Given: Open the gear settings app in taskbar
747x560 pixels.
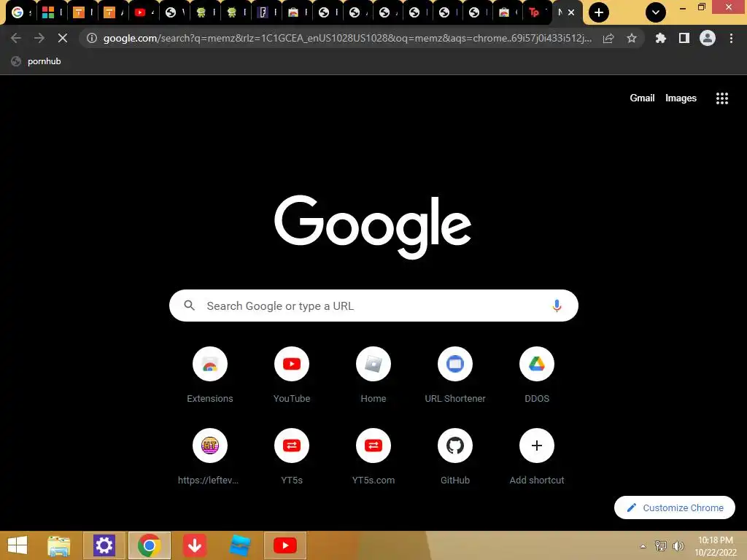Looking at the screenshot, I should point(104,545).
